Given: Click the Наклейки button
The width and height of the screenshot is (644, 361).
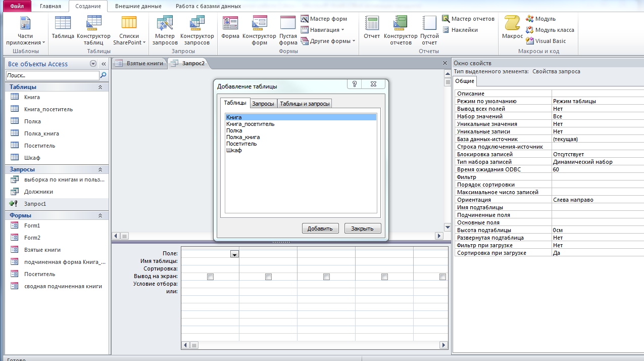Looking at the screenshot, I should 460,30.
